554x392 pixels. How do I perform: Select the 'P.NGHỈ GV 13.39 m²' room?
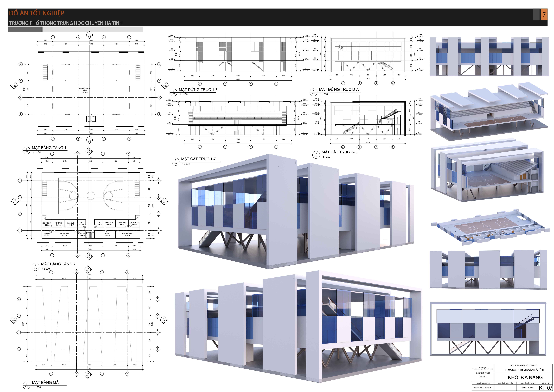pos(47,235)
